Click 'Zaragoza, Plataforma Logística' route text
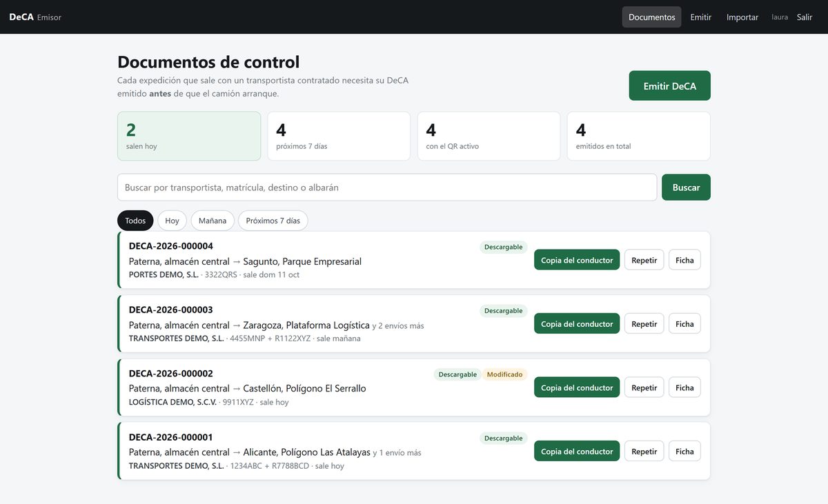 [x=306, y=325]
